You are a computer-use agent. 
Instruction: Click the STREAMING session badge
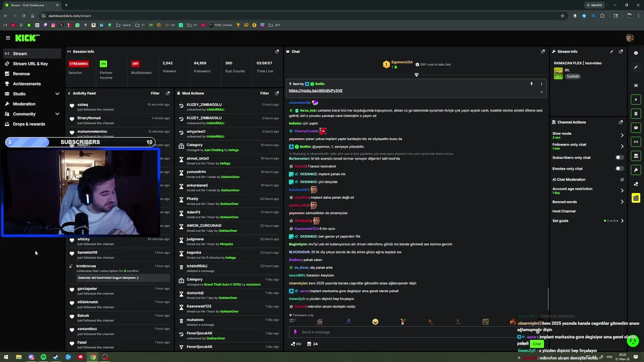[x=78, y=64]
